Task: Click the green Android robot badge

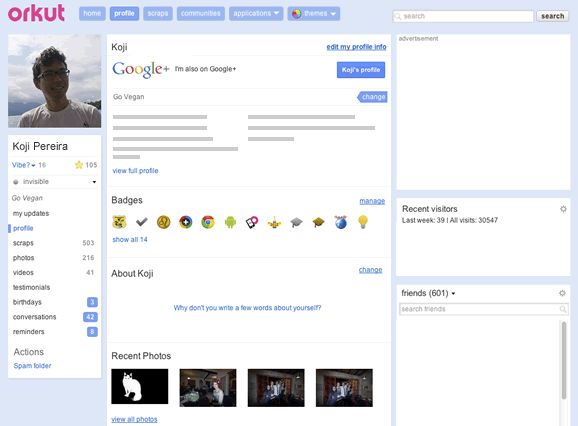Action: point(230,222)
